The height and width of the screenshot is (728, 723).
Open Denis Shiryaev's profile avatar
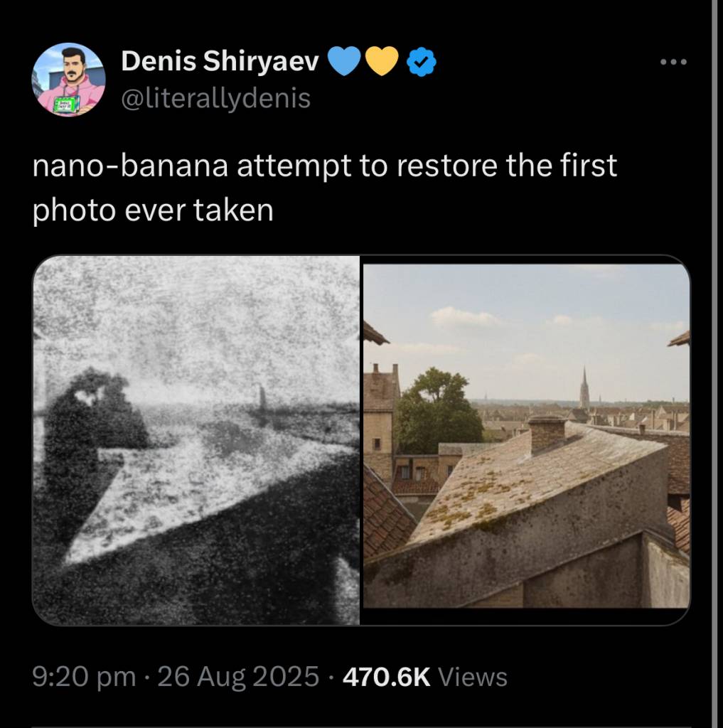click(x=68, y=80)
